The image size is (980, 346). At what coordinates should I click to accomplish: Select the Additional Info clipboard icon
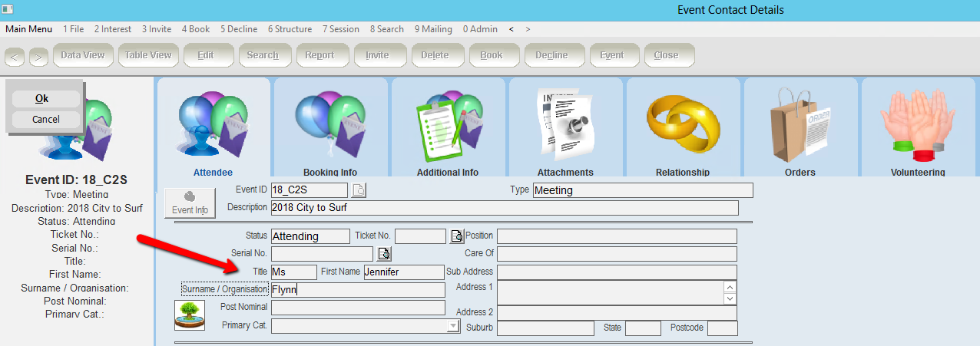click(448, 123)
